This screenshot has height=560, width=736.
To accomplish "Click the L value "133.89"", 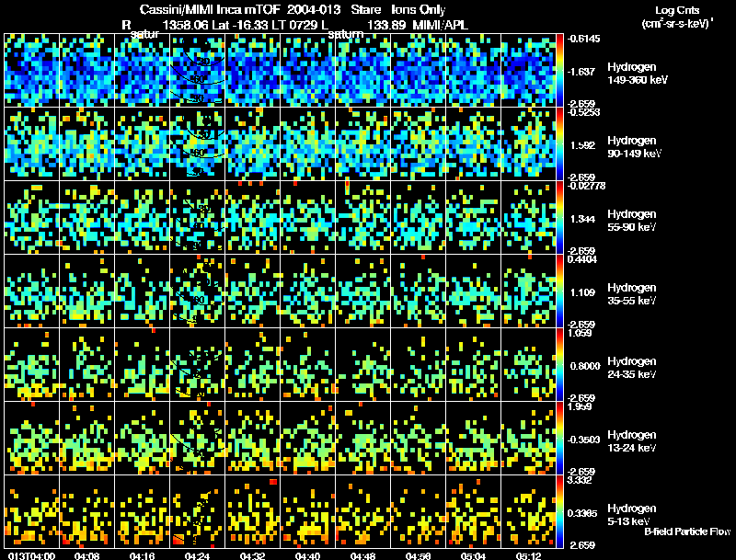I will coord(387,25).
